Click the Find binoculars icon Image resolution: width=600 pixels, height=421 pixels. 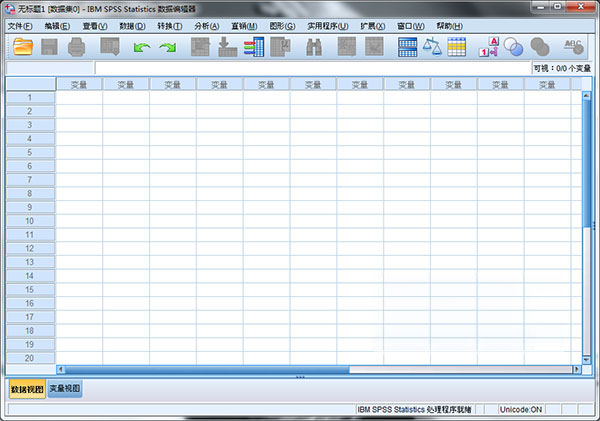click(313, 46)
